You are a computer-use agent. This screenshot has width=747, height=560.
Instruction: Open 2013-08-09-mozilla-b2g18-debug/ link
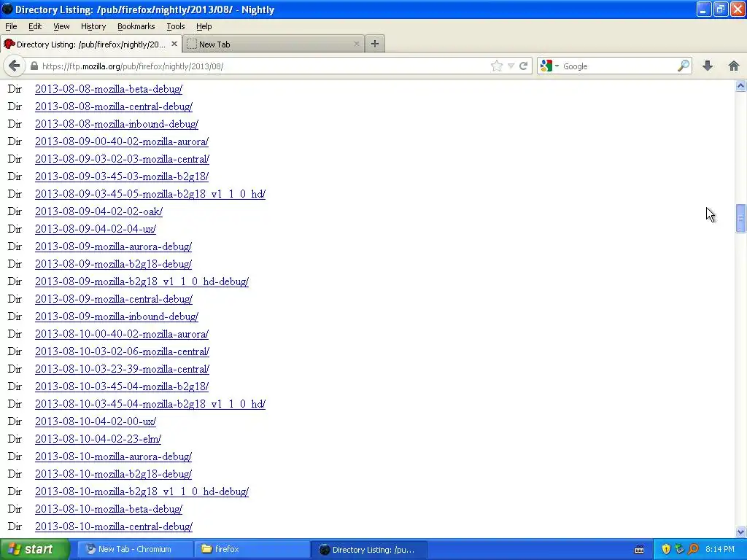[x=113, y=264]
